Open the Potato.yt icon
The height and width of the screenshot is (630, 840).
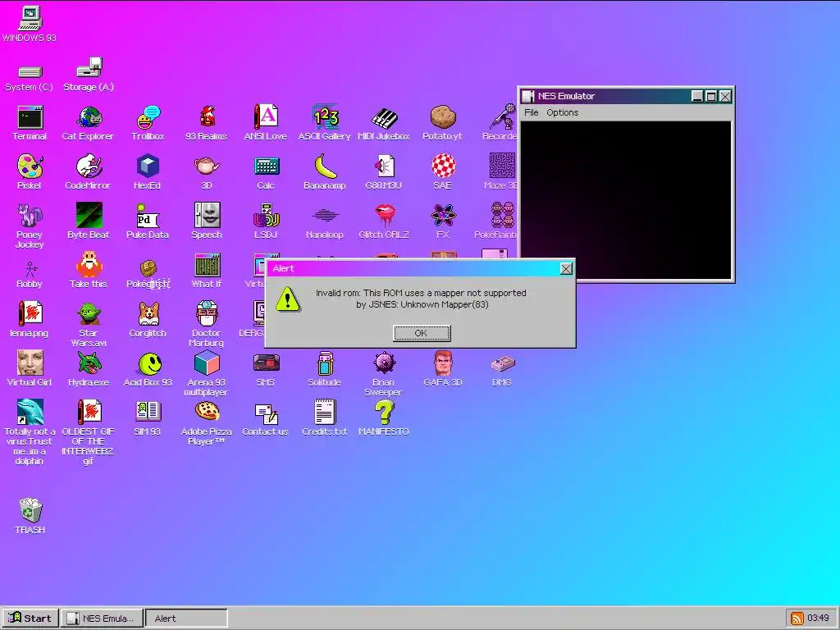pyautogui.click(x=443, y=118)
